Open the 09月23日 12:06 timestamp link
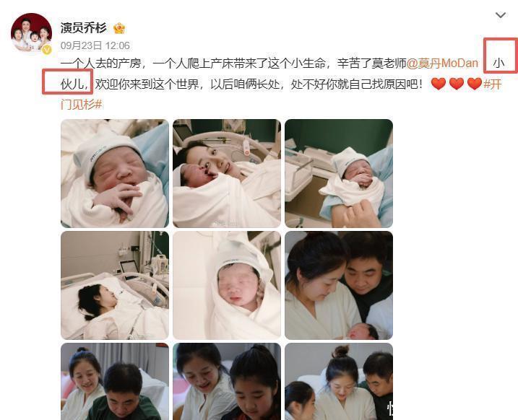Screen dimensions: 518x420 pyautogui.click(x=95, y=45)
